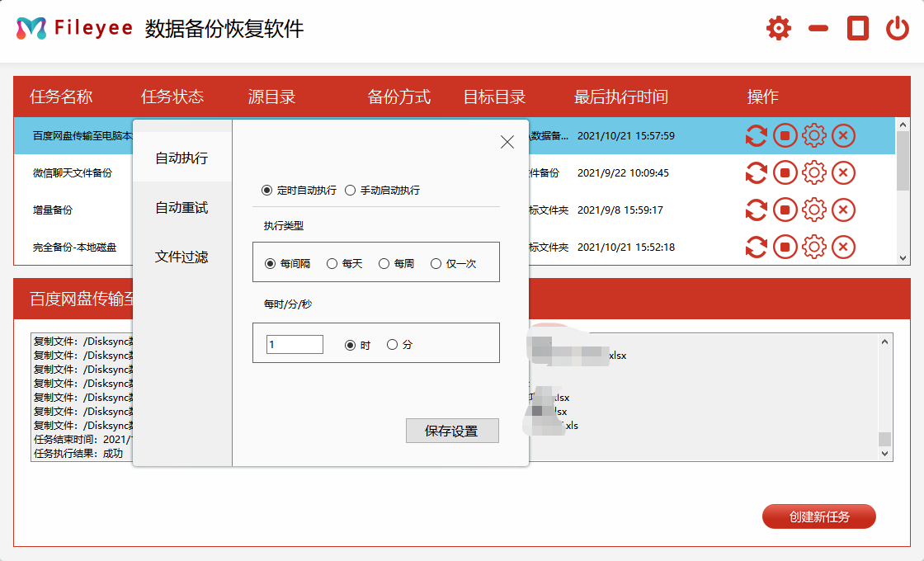The height and width of the screenshot is (561, 924).
Task: Run sync for the 微信聊天文件备份 task
Action: click(757, 173)
